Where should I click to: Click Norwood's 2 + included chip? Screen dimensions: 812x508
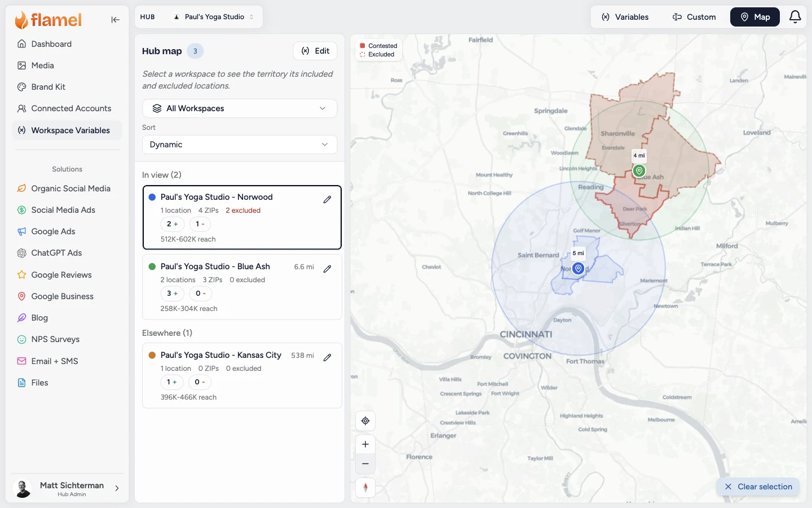click(x=173, y=224)
